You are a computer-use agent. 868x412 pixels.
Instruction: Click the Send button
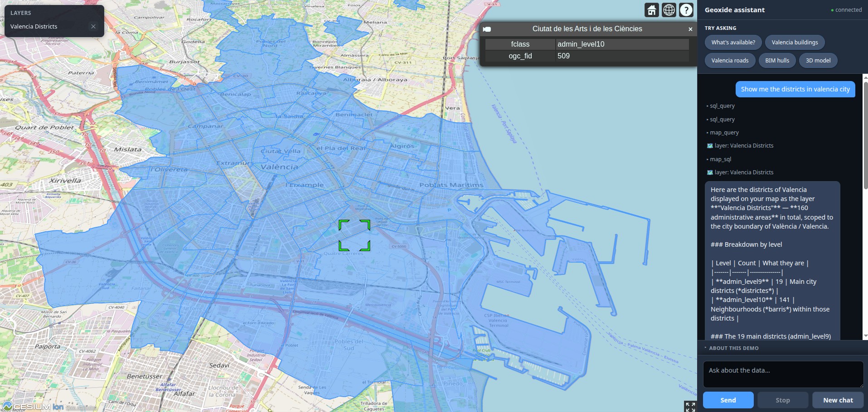[728, 400]
